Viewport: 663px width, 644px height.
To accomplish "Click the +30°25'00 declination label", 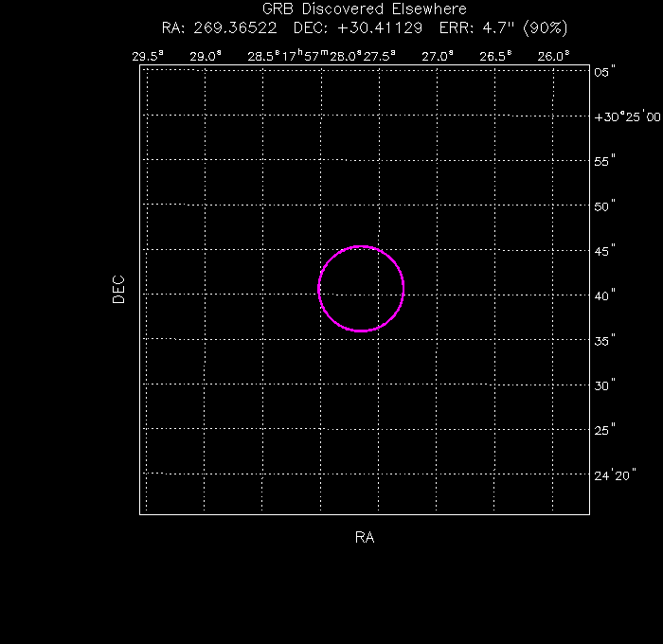I will pos(626,116).
